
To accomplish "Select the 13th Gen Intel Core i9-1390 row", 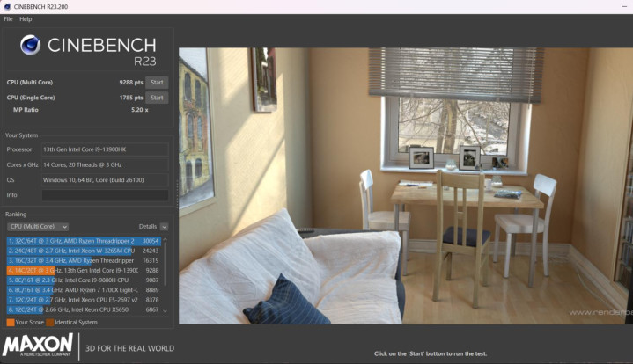I will tap(84, 271).
